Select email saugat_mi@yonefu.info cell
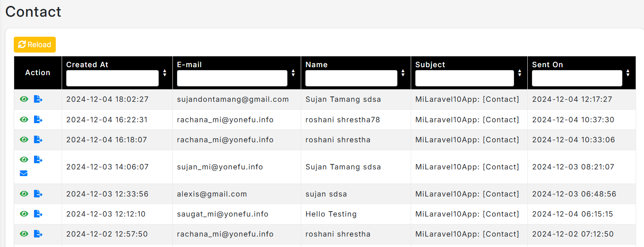644x247 pixels. [x=223, y=214]
